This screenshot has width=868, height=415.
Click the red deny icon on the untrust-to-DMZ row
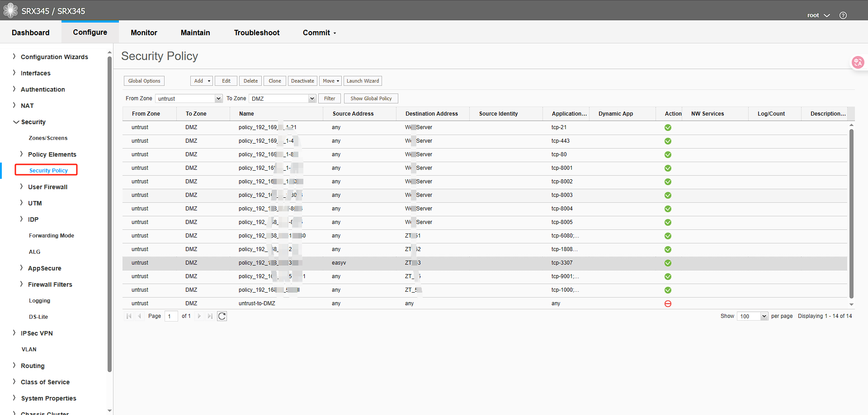pos(668,303)
